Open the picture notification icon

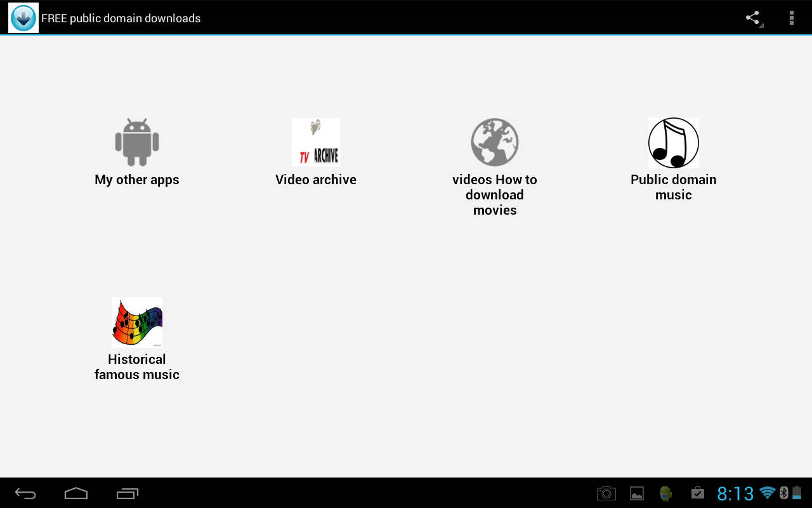pyautogui.click(x=637, y=493)
